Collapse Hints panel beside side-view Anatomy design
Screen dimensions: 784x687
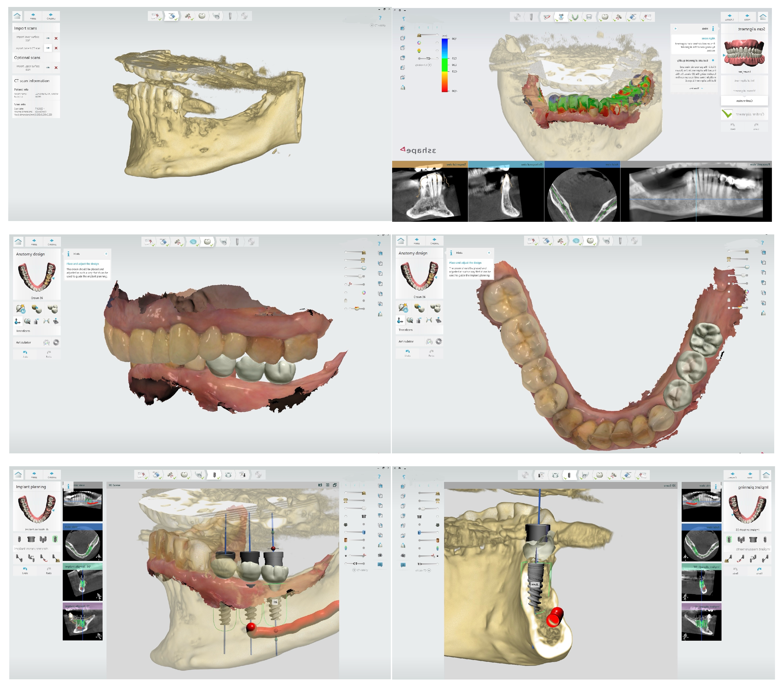[x=106, y=254]
